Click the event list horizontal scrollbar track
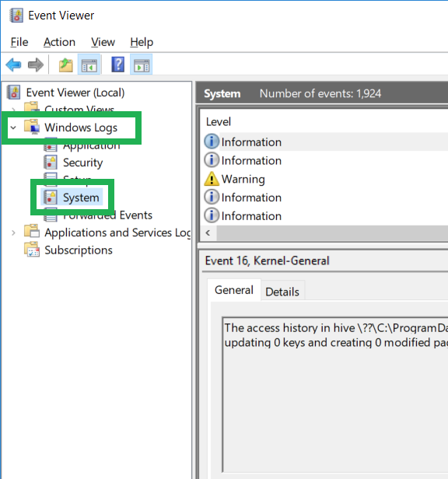The image size is (448, 479). coord(332,233)
